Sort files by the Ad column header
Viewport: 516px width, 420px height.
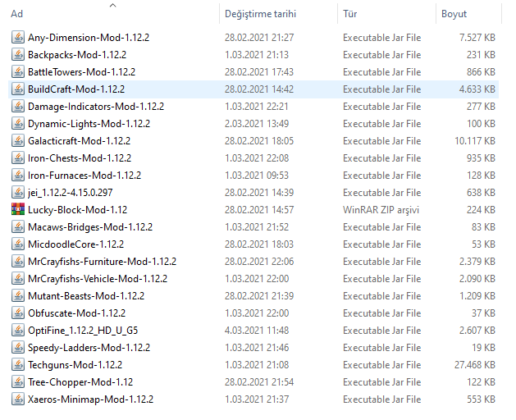16,14
